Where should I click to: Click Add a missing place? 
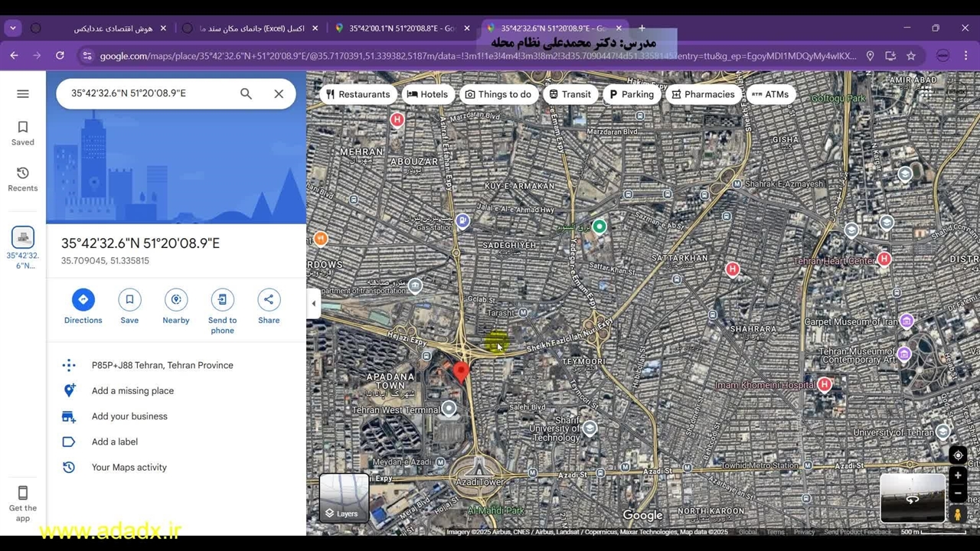[x=132, y=391]
